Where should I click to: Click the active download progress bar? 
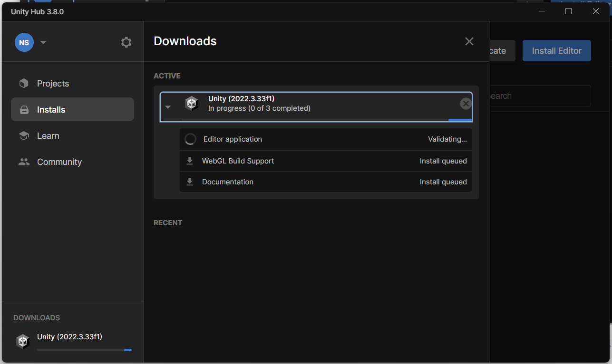click(x=327, y=120)
